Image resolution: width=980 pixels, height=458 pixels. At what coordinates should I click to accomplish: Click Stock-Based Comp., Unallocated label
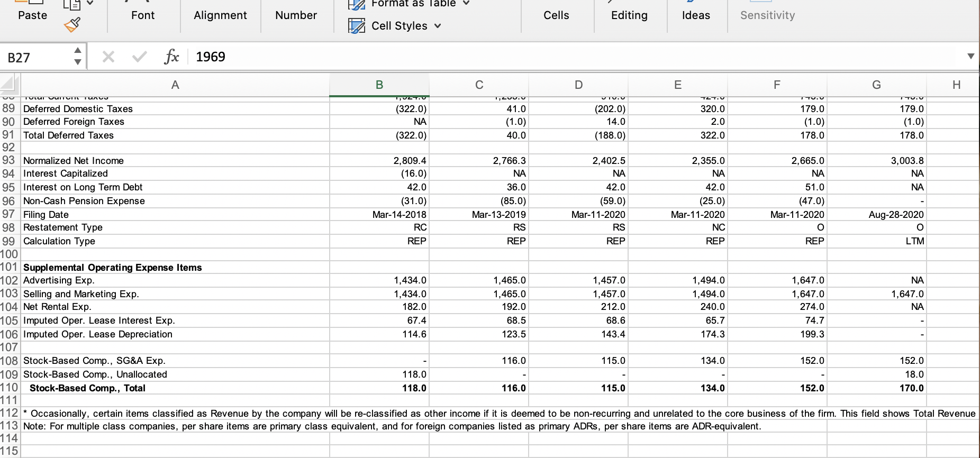95,374
